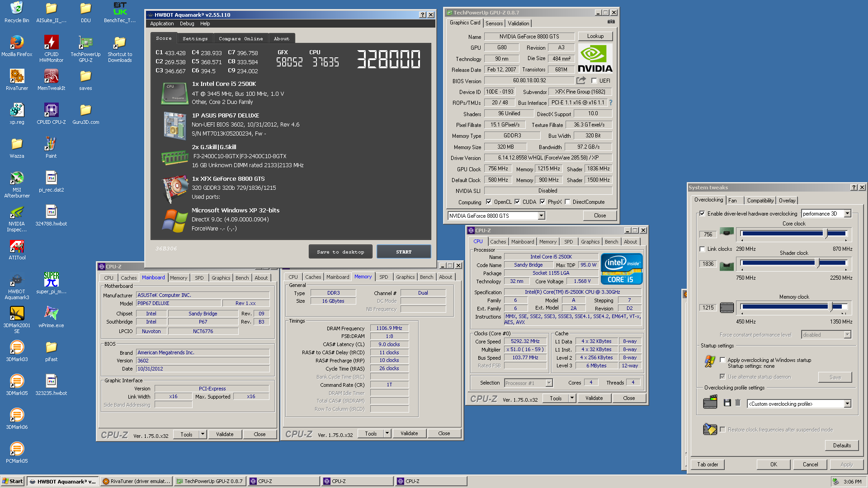Open BenchTec_T desktop icon
Screen dimensions: 868x488
point(120,12)
